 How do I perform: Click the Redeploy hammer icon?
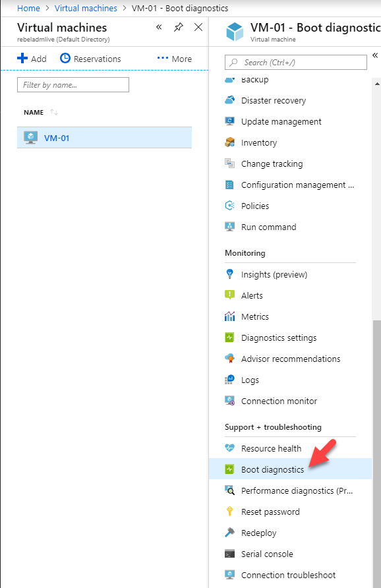(229, 532)
